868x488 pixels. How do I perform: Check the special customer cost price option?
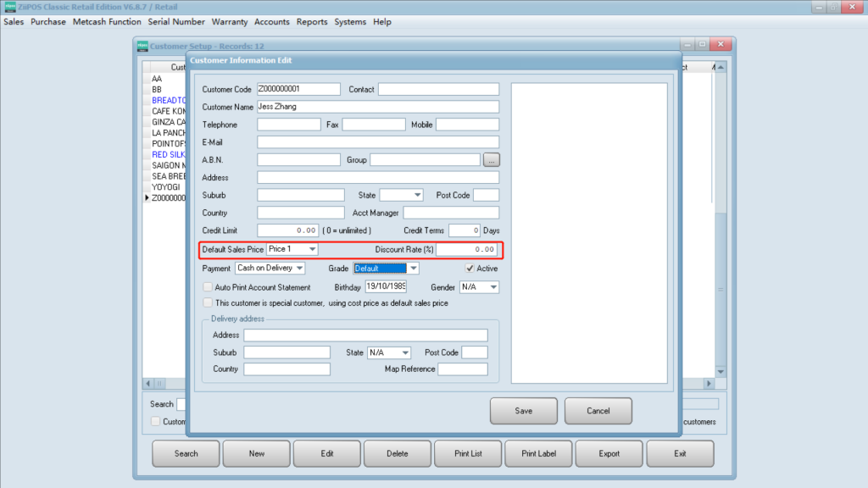[208, 302]
